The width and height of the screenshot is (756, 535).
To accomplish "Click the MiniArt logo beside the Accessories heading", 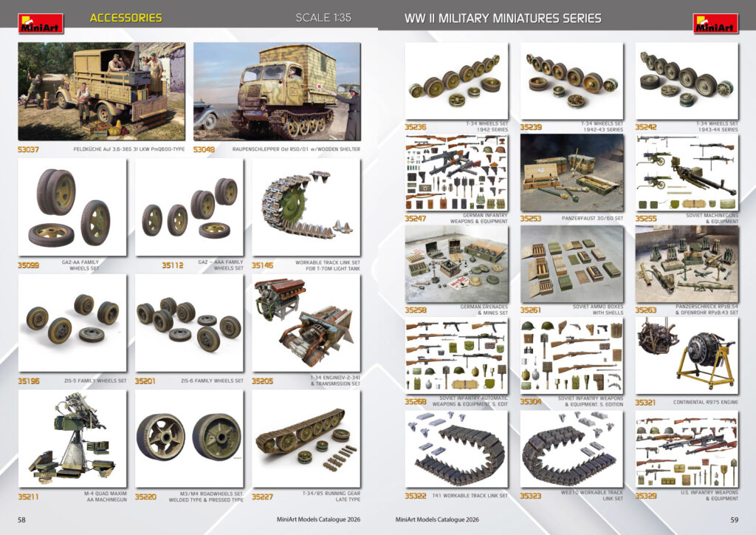I will 41,23.
